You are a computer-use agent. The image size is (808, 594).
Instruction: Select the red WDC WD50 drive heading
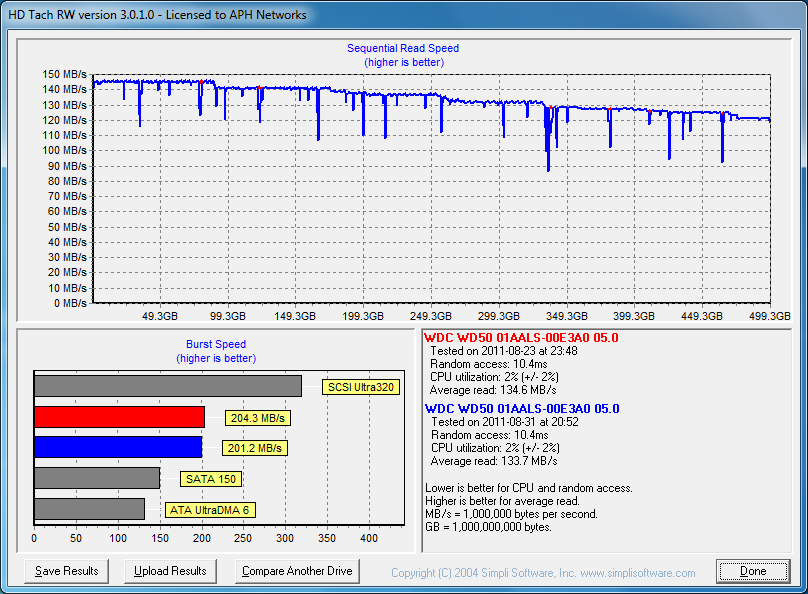tap(521, 338)
